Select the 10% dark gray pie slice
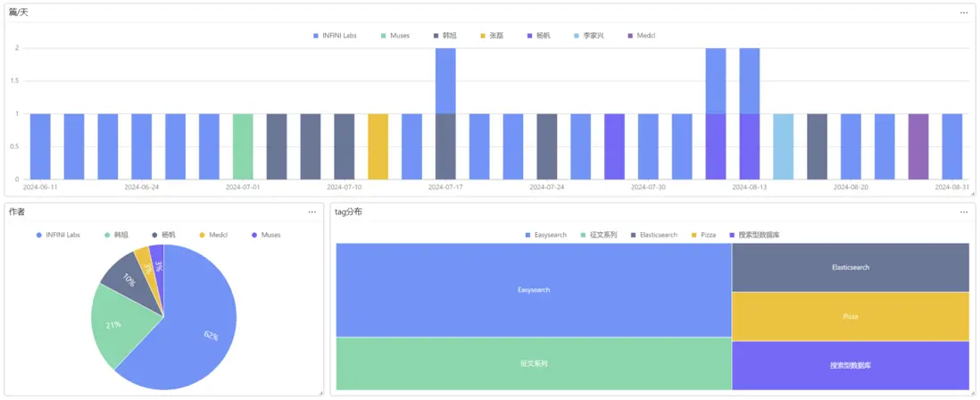 click(130, 280)
